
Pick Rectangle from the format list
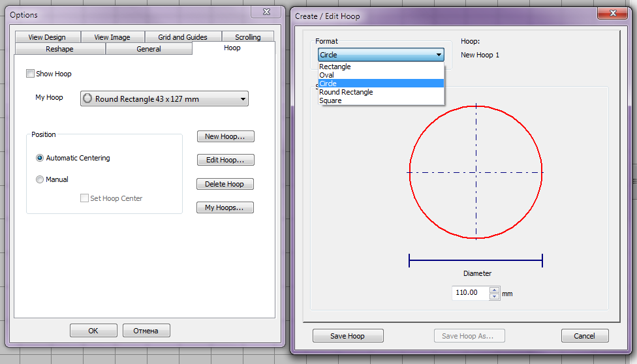pyautogui.click(x=335, y=67)
